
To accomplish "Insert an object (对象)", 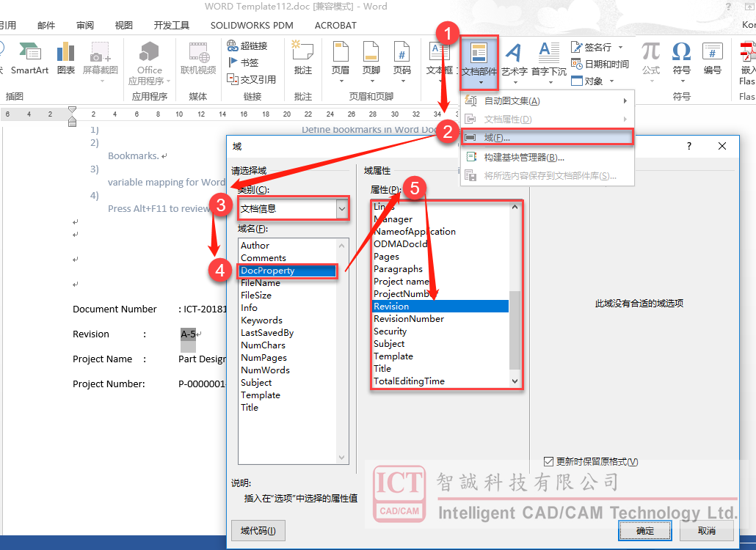I will (586, 81).
